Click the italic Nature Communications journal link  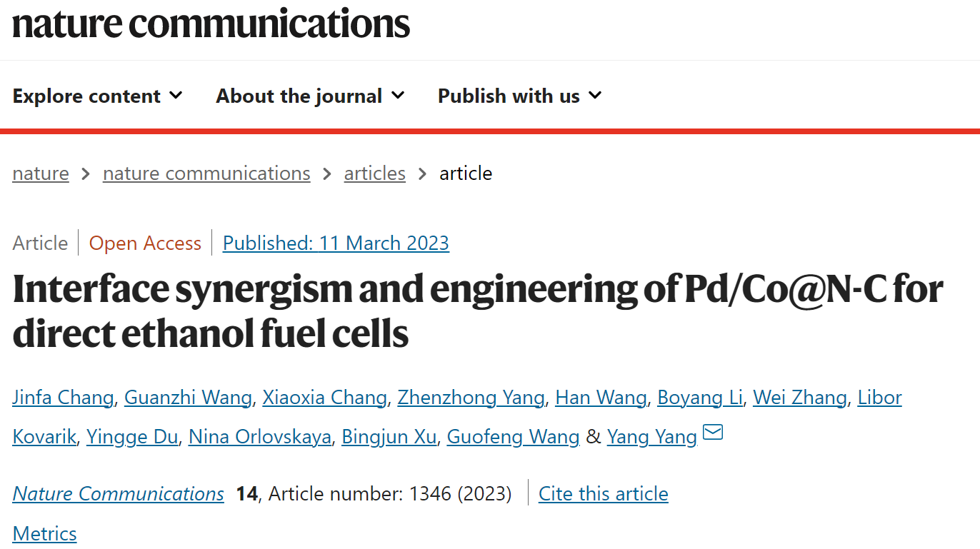tap(118, 494)
